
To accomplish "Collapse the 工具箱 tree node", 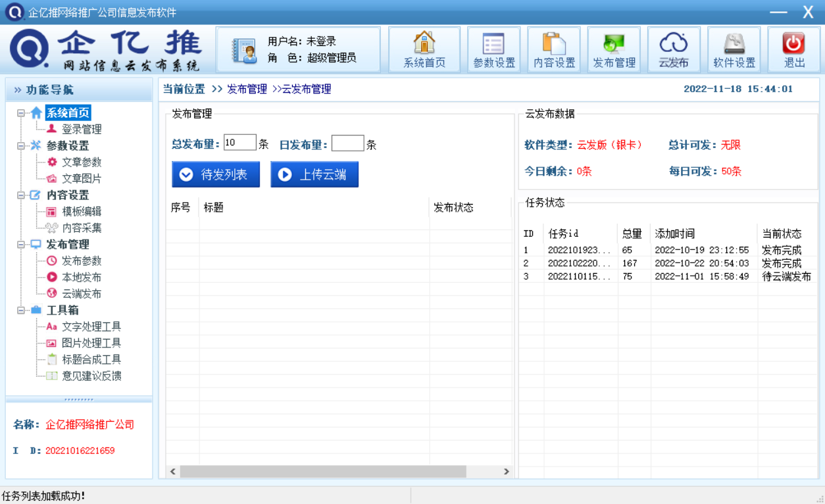I will [x=21, y=311].
